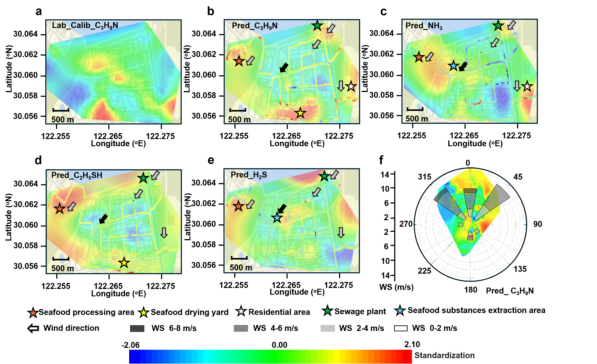Viewport: 597px width, 364px height.
Task: Click the orange Seafood processing area legend star
Action: 33,312
